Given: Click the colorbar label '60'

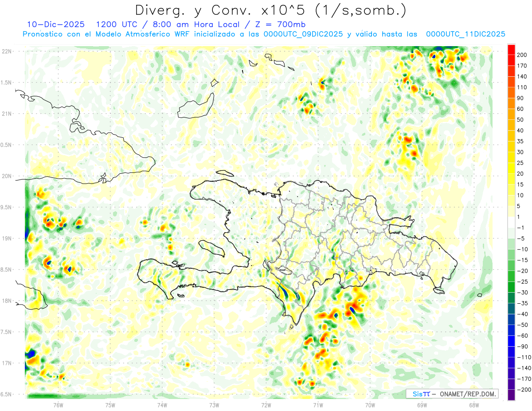Looking at the screenshot, I should (x=521, y=109).
